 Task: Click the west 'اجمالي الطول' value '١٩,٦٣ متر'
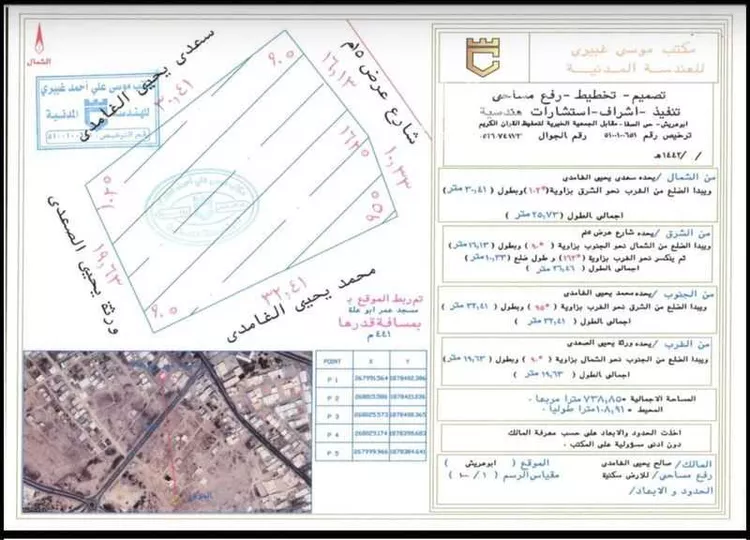pyautogui.click(x=544, y=375)
